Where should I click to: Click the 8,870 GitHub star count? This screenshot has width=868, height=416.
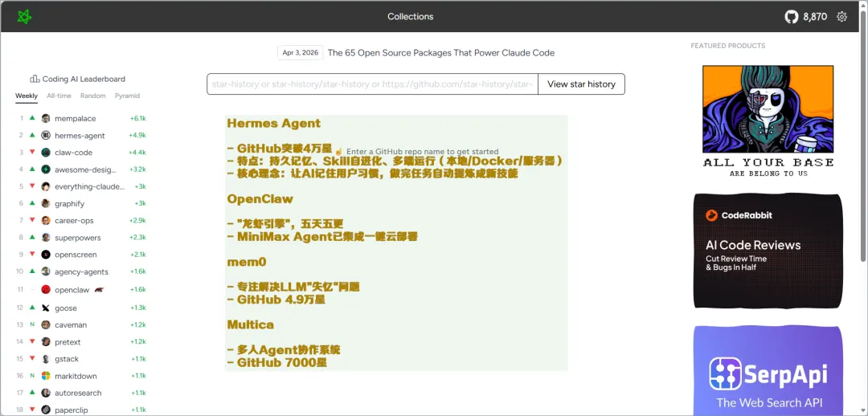815,17
